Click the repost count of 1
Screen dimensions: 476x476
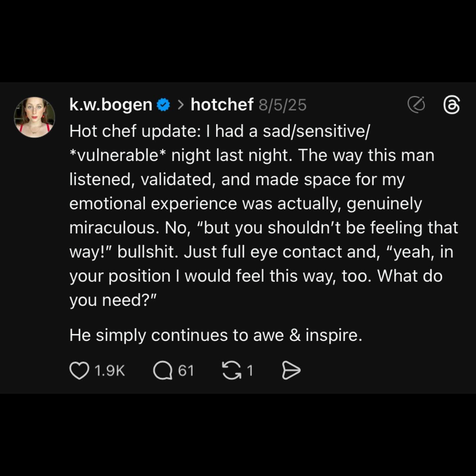coord(250,371)
